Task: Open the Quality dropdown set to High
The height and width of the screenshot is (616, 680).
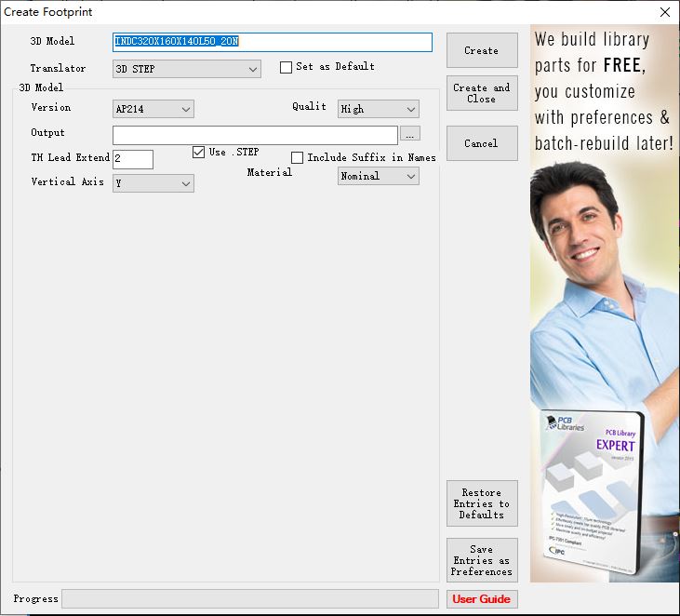Action: tap(379, 109)
